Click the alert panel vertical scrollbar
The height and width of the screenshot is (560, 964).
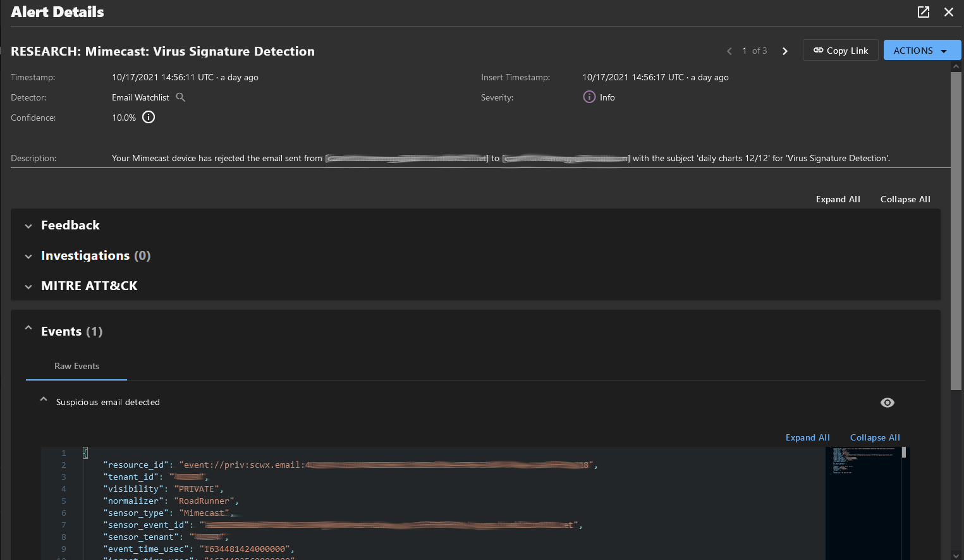click(956, 231)
